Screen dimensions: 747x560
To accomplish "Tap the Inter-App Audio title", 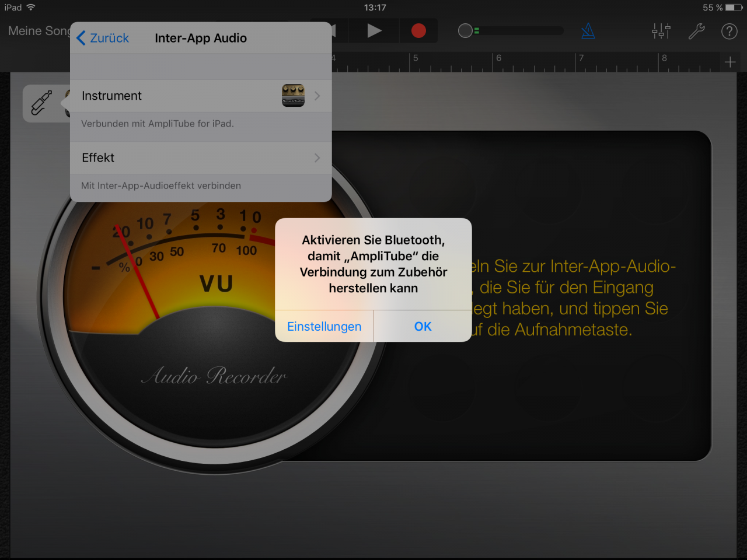I will point(201,38).
